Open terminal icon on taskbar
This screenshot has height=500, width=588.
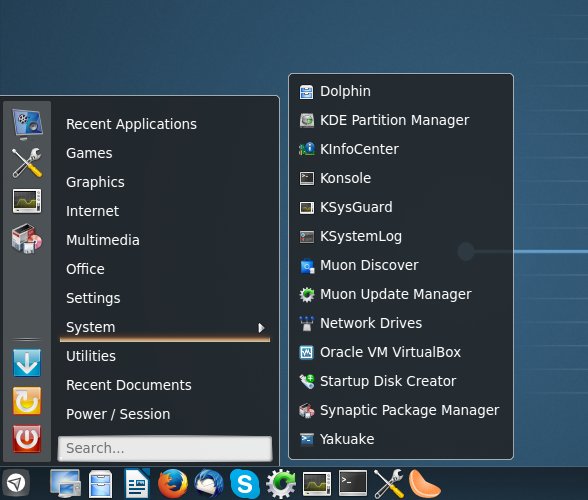353,483
